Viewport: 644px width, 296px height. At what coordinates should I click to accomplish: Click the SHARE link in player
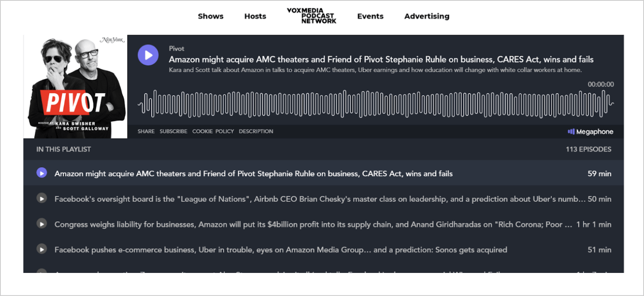[x=146, y=131]
